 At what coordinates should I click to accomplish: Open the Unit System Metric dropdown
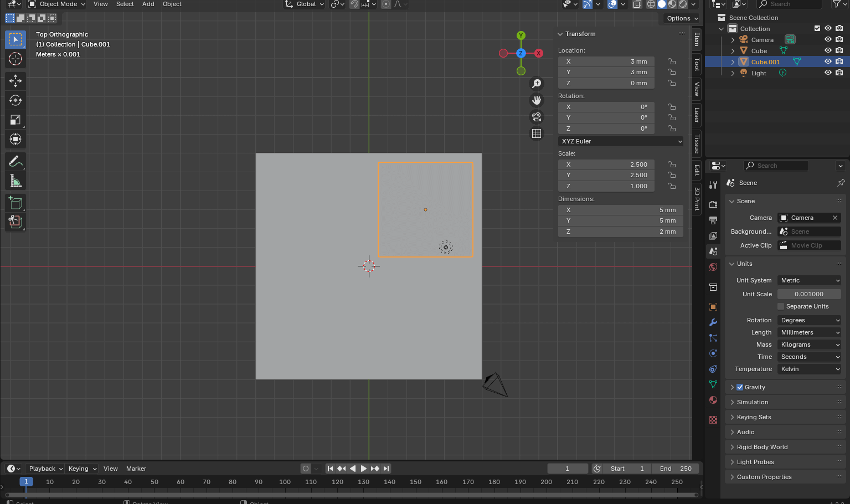pyautogui.click(x=810, y=280)
